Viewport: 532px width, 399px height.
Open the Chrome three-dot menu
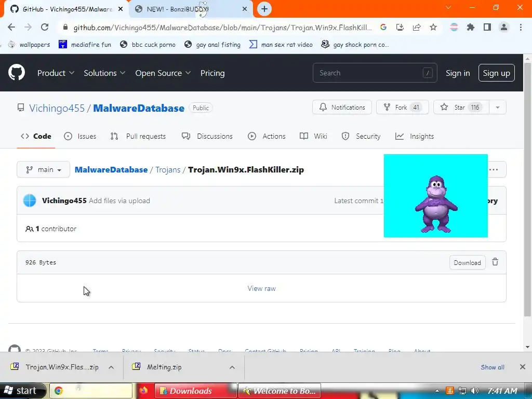(521, 27)
